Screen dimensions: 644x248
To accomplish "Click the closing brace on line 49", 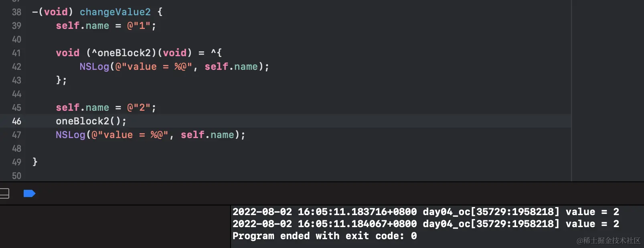I will click(x=35, y=162).
